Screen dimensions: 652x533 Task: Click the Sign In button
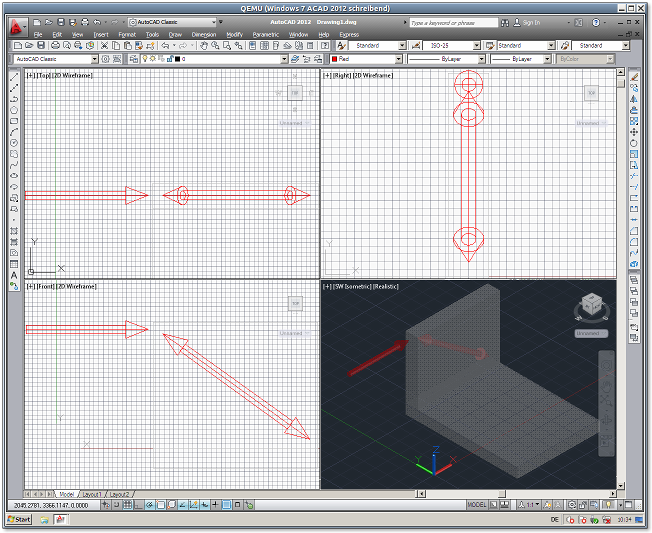(x=531, y=22)
